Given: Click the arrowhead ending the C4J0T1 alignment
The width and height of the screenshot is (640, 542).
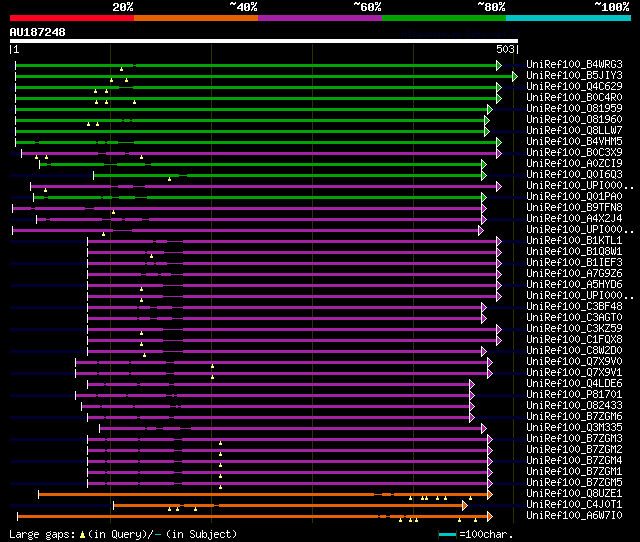Looking at the screenshot, I should pyautogui.click(x=464, y=506).
